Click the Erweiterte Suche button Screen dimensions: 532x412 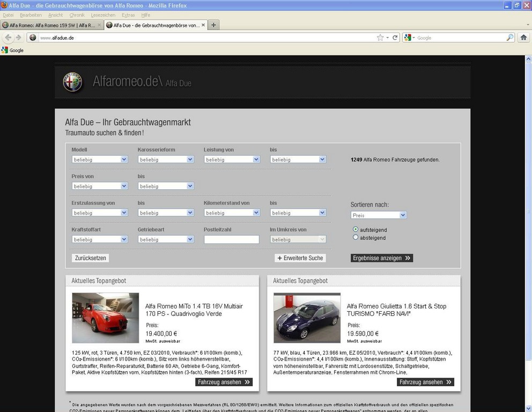click(300, 258)
